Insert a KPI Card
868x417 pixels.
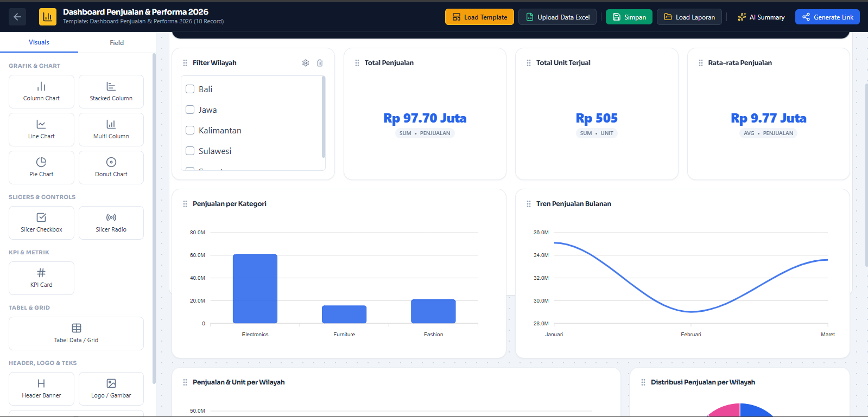coord(41,278)
